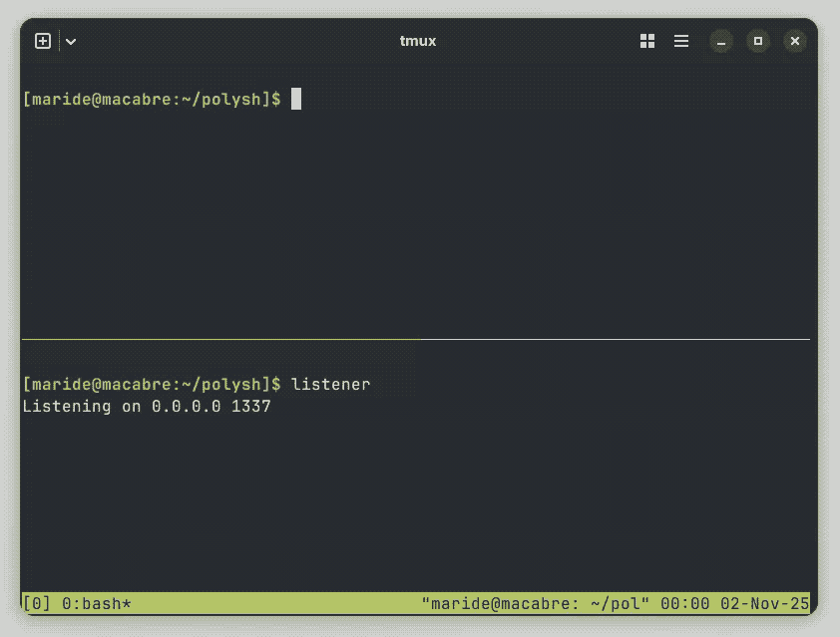The width and height of the screenshot is (840, 637).
Task: Close the tmux terminal window
Action: point(794,41)
